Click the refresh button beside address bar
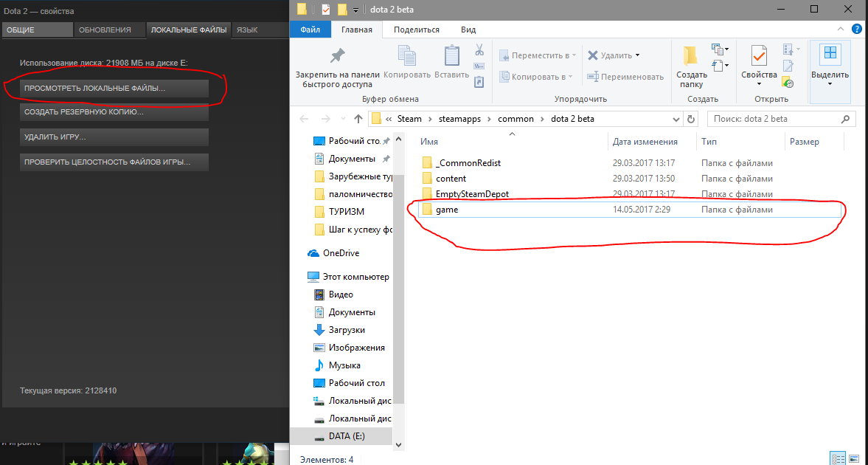This screenshot has width=868, height=465. coord(691,119)
